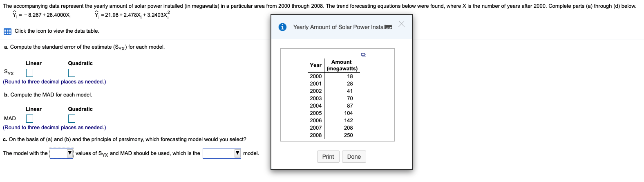Click the 142 megawatts value for 2006
The width and height of the screenshot is (644, 182).
pyautogui.click(x=349, y=121)
